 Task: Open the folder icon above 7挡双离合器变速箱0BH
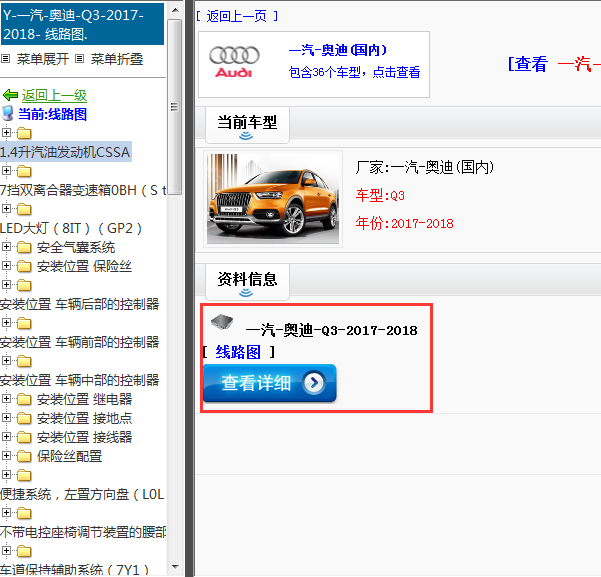[24, 171]
